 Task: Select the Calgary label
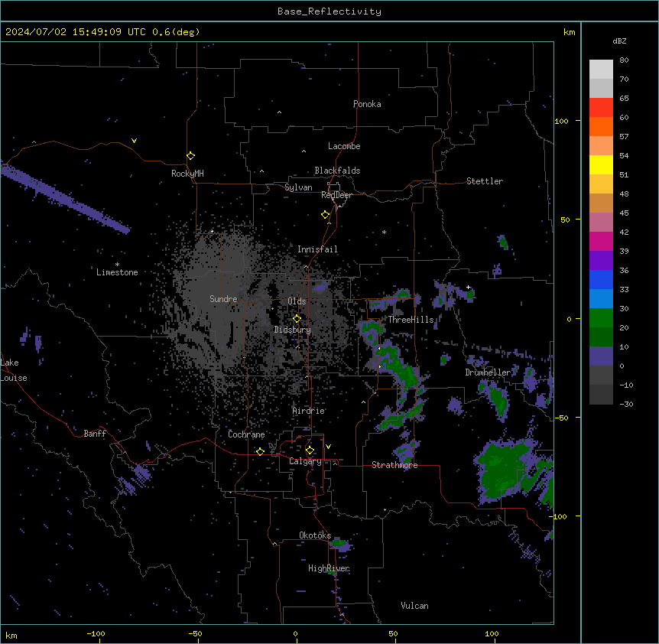[306, 461]
